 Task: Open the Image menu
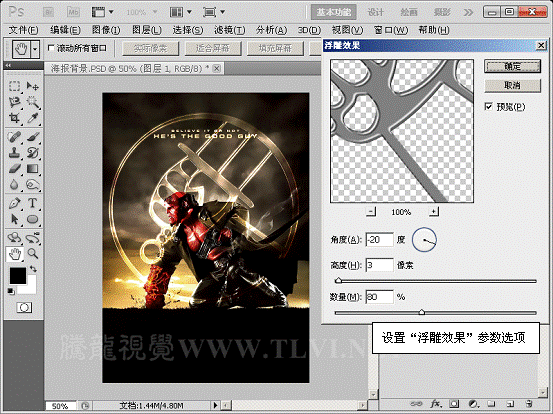point(106,30)
